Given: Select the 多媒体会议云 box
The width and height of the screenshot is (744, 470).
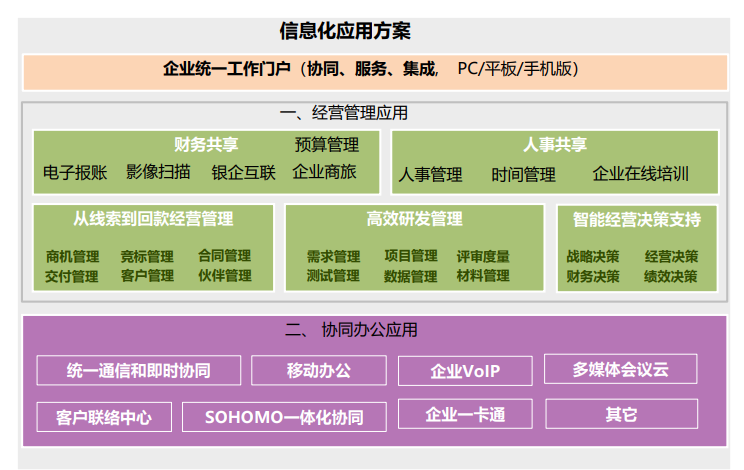Looking at the screenshot, I should coord(620,369).
